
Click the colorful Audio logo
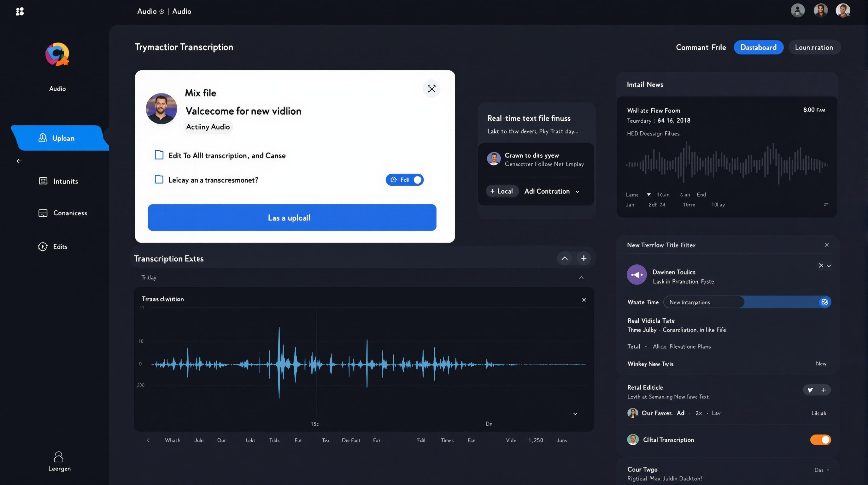click(x=57, y=54)
